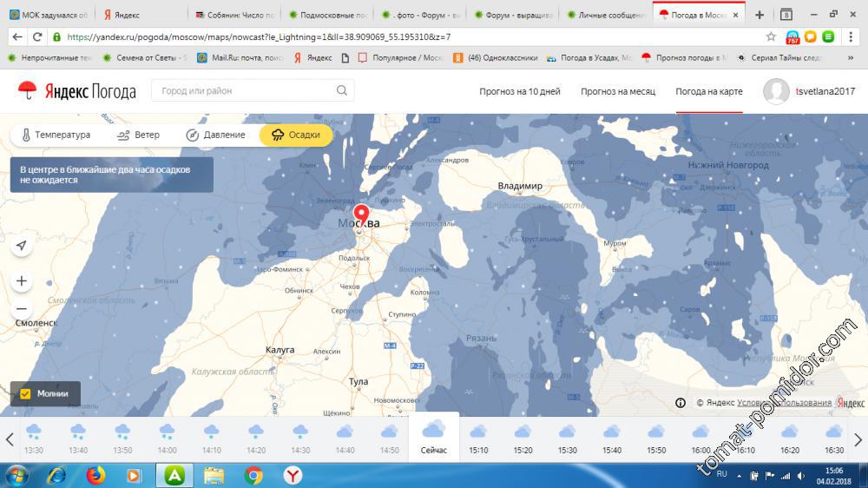
Task: Launch Internet Explorer from taskbar
Action: click(57, 475)
